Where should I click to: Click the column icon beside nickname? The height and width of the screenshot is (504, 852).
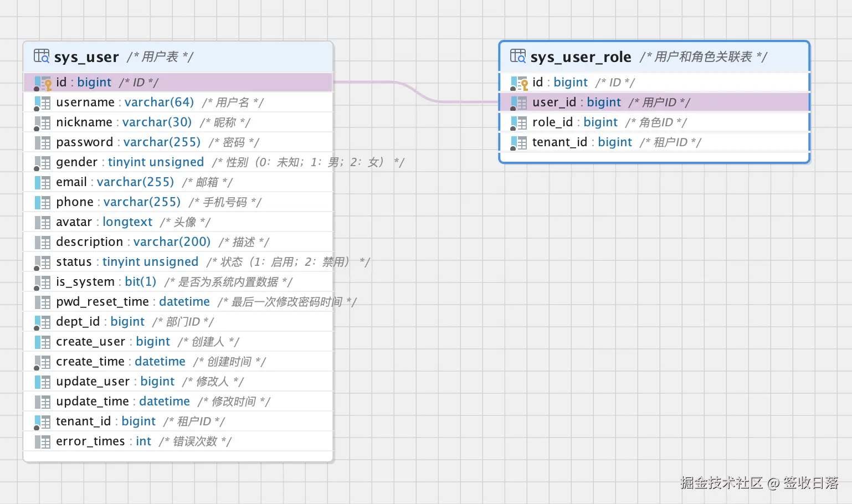(43, 123)
